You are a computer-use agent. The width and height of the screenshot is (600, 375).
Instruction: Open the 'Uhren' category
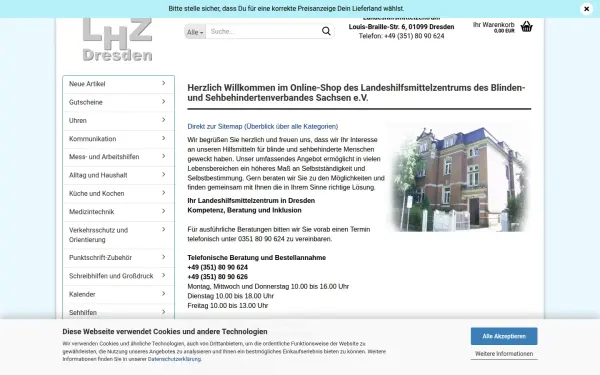click(x=119, y=121)
